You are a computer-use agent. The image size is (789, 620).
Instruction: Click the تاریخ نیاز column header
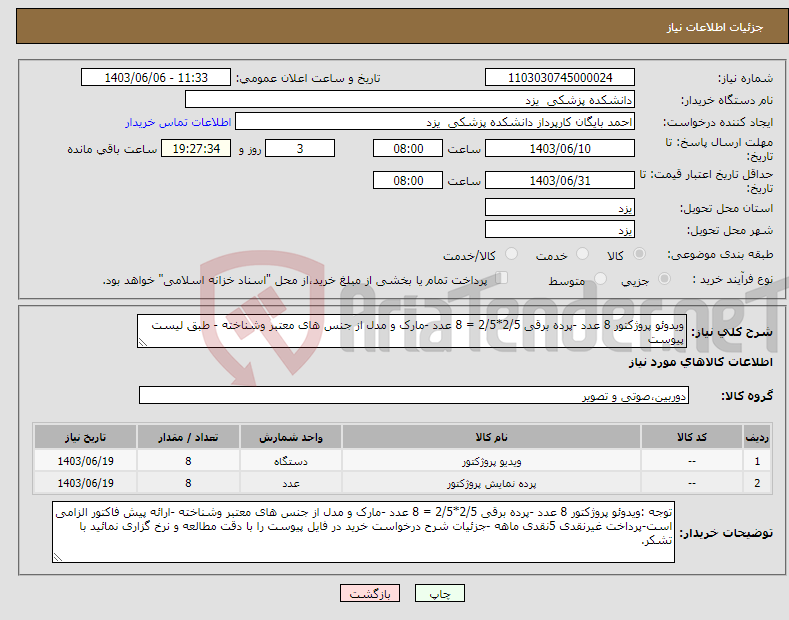coord(86,437)
